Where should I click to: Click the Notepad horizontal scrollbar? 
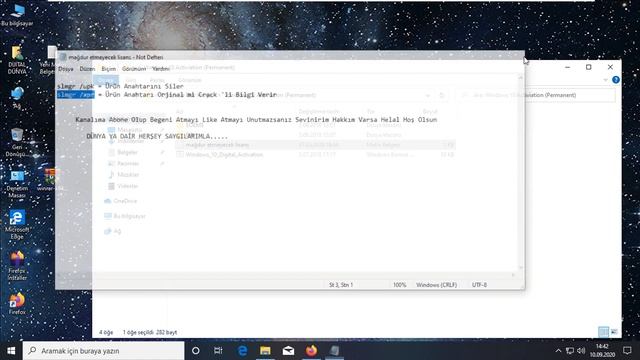tap(287, 275)
